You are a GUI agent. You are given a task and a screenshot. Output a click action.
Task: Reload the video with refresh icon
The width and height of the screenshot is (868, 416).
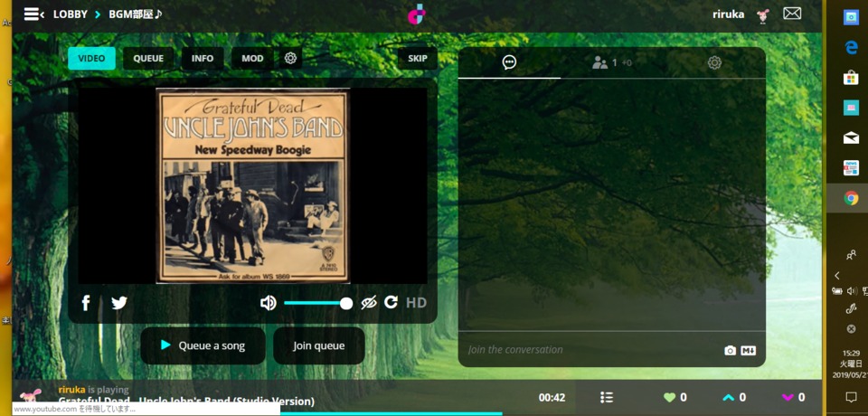[x=392, y=302]
